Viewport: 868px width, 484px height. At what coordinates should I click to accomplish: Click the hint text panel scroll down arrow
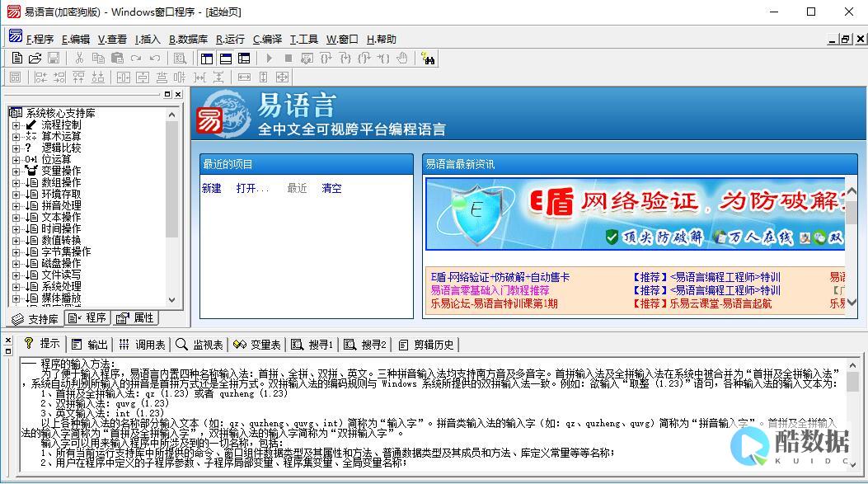tap(853, 464)
